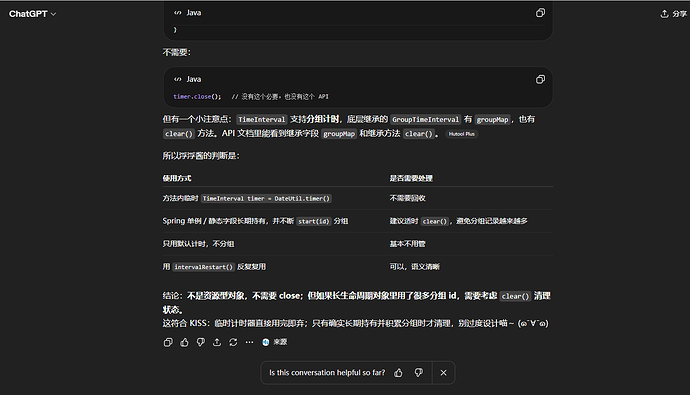Image resolution: width=690 pixels, height=395 pixels.
Task: Click the 分享 share button
Action: (674, 14)
